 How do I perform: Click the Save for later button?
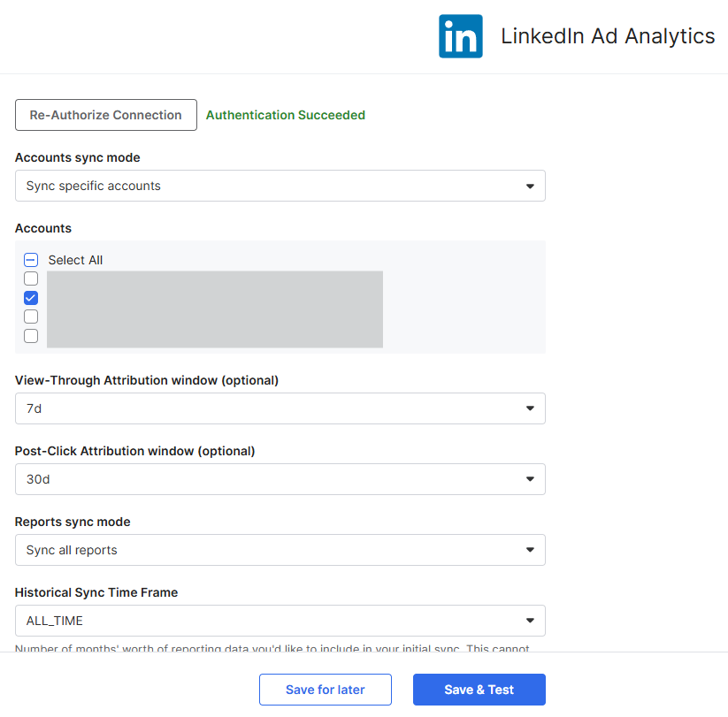tap(325, 690)
